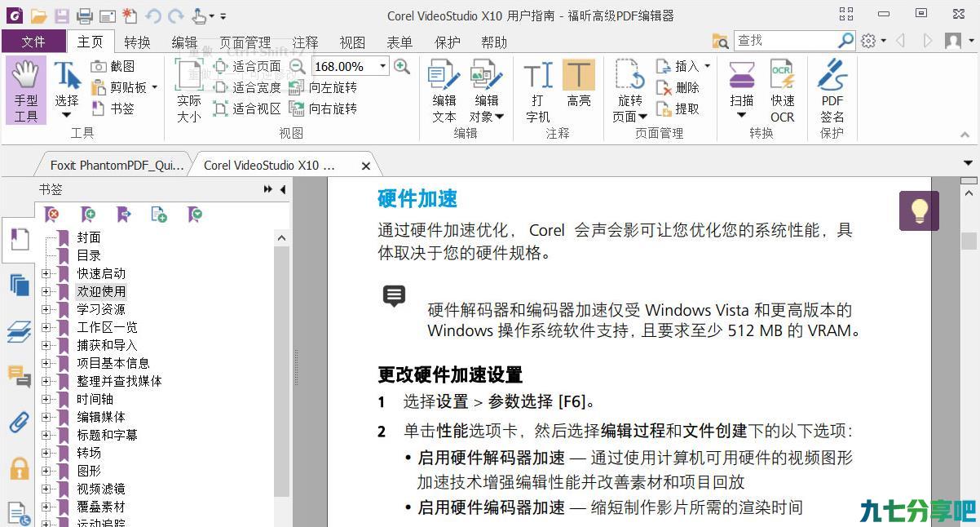Switch to the 页面管理 ribbon tab
980x527 pixels.
(x=245, y=42)
